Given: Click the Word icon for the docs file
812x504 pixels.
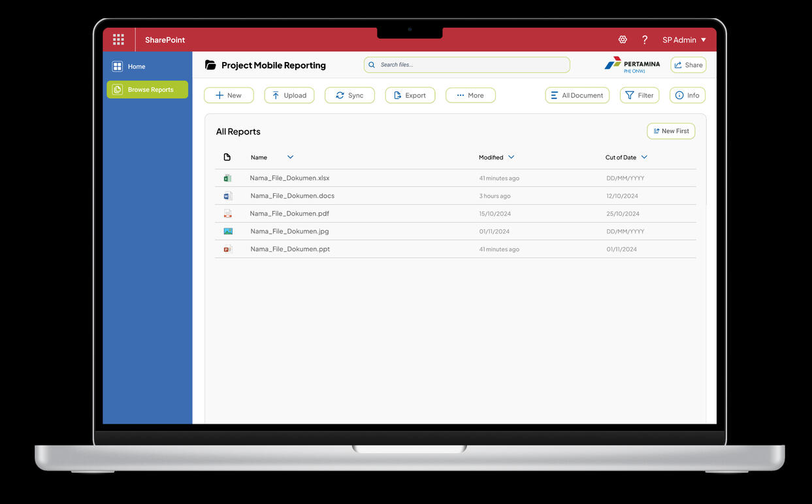Looking at the screenshot, I should click(227, 196).
